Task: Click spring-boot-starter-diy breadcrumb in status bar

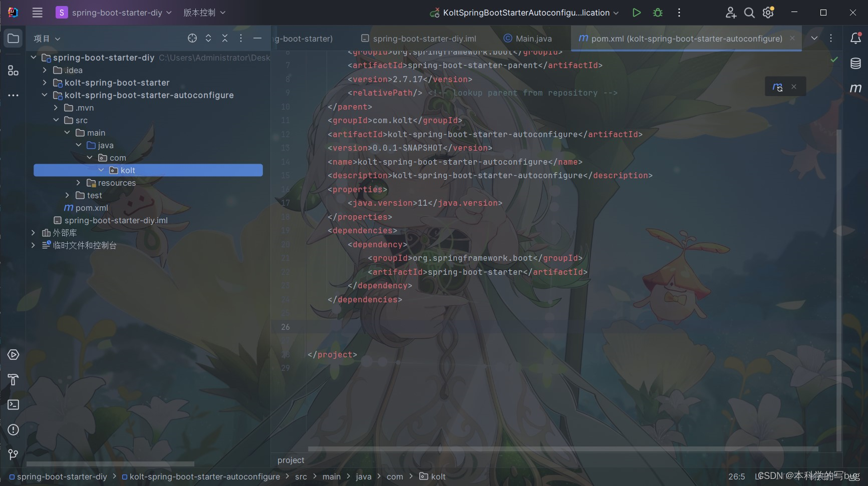Action: pos(58,476)
